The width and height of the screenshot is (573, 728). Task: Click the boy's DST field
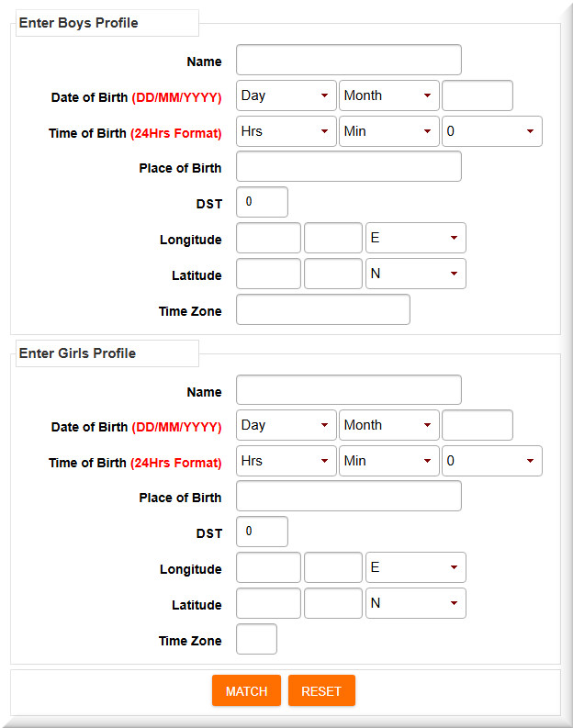[x=262, y=202]
